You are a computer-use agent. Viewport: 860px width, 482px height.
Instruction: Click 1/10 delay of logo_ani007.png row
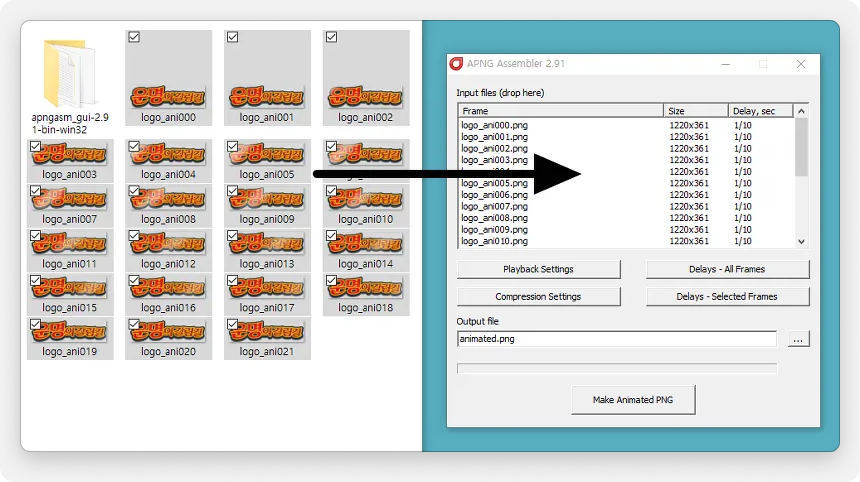click(743, 206)
